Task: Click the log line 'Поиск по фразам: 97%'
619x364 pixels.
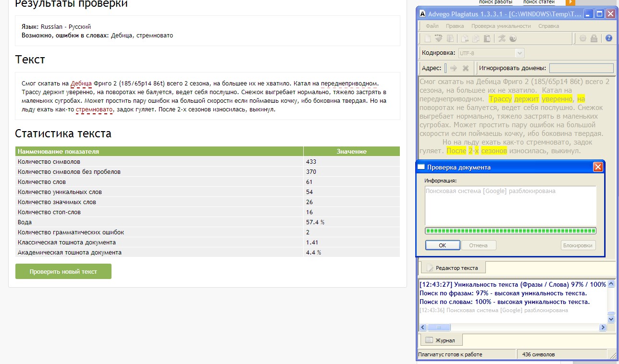Action: point(503,293)
